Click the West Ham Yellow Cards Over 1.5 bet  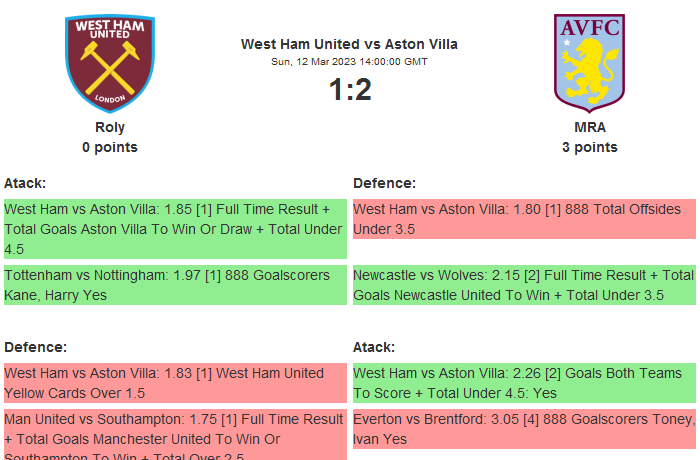coord(174,383)
